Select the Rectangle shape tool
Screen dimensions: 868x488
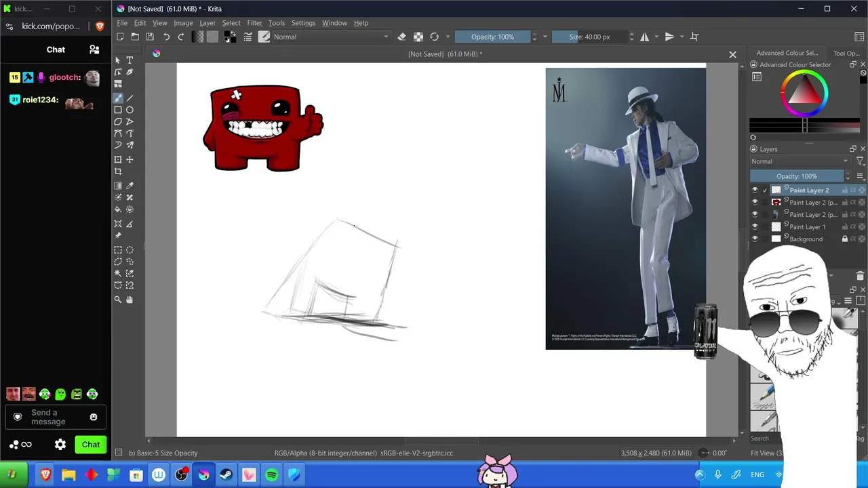coord(118,110)
